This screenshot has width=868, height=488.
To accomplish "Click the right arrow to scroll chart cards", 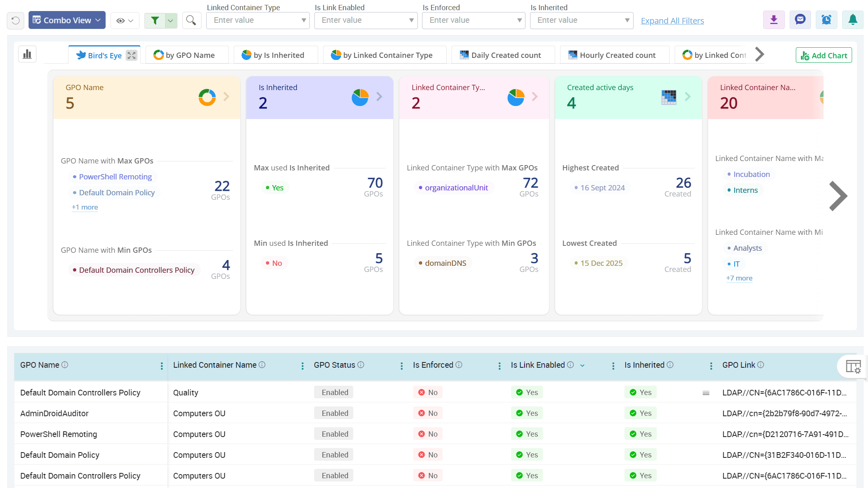I will click(x=838, y=196).
